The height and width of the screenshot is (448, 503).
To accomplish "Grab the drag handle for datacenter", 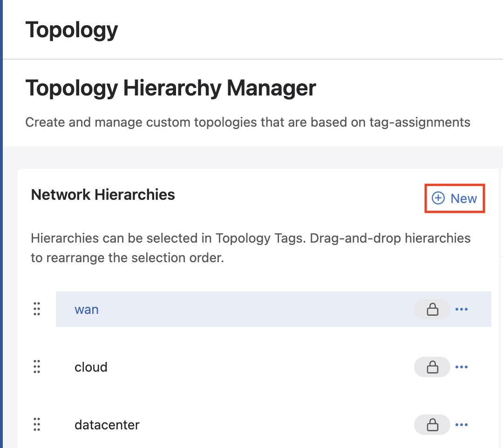I will pyautogui.click(x=37, y=425).
